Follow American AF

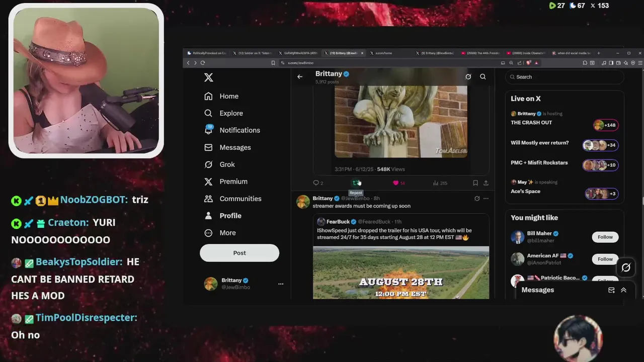(x=605, y=259)
